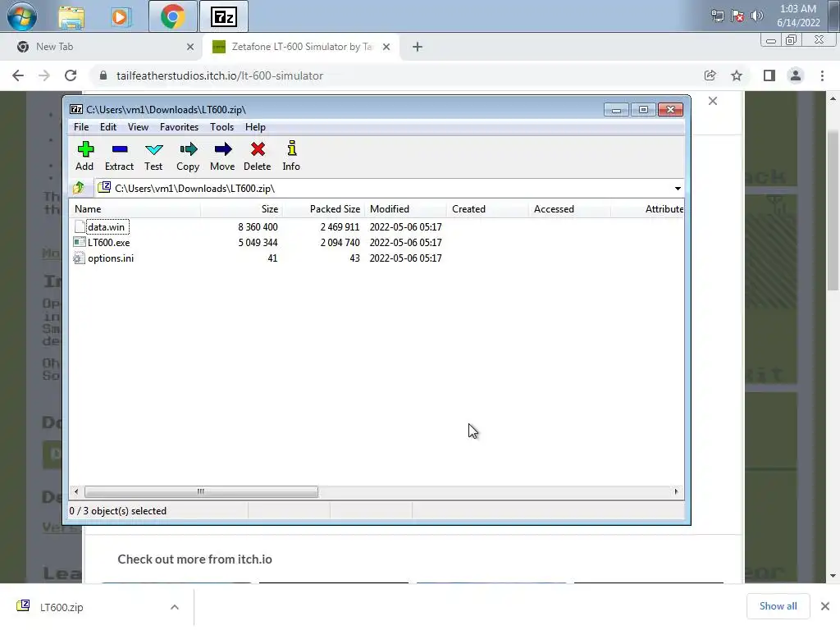This screenshot has height=630, width=840.
Task: Click the 7-Zip horizontal scrollbar thumb
Action: pos(201,491)
